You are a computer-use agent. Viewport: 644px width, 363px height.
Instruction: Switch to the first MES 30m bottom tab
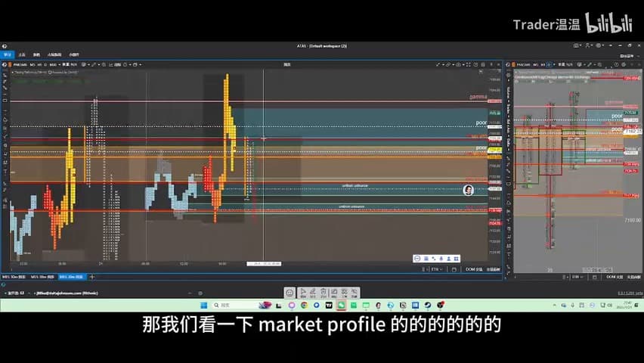(x=14, y=277)
